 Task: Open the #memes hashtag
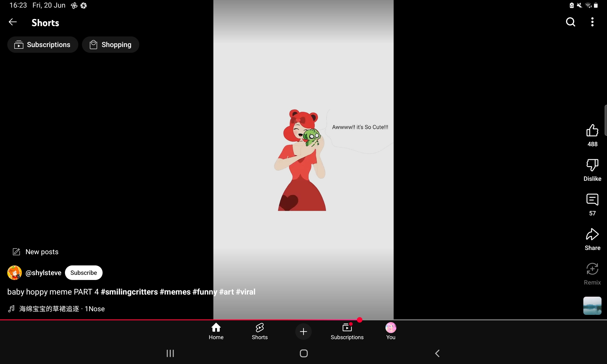[175, 292]
